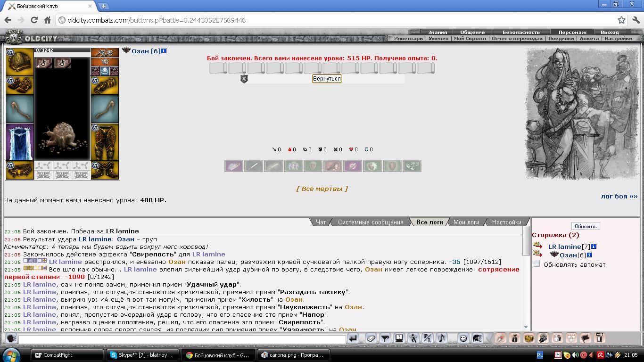Reload the page in Chrome
The image size is (644, 362).
point(34,20)
